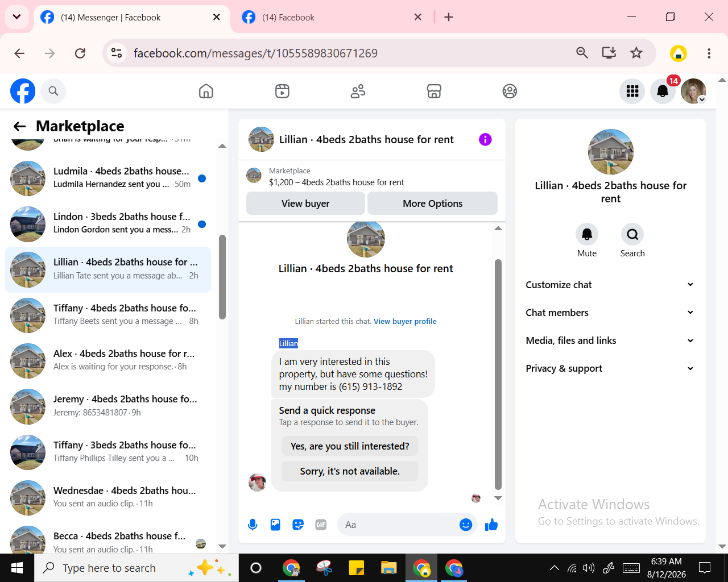Search in conversation with magnifier icon

[x=632, y=234]
